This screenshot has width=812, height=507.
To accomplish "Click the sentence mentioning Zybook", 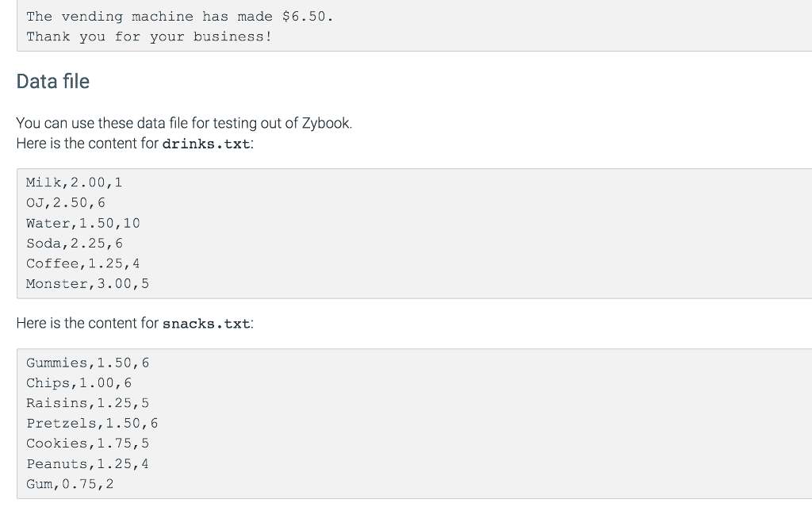I will 184,124.
